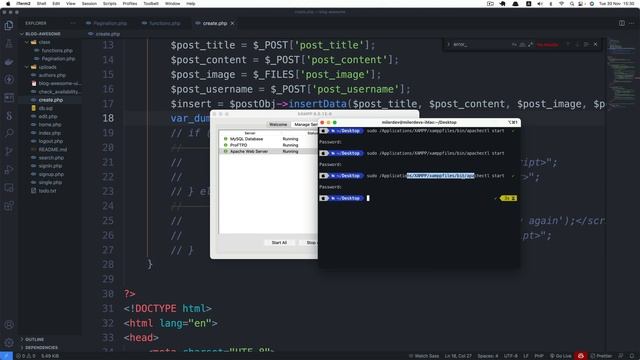This screenshot has width=640, height=360.
Task: Open authors.php in the explorer
Action: tap(52, 75)
